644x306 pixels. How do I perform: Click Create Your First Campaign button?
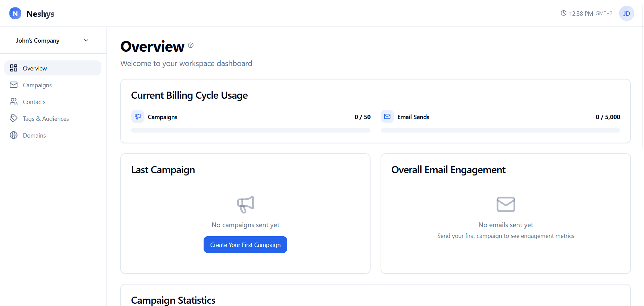click(x=245, y=245)
